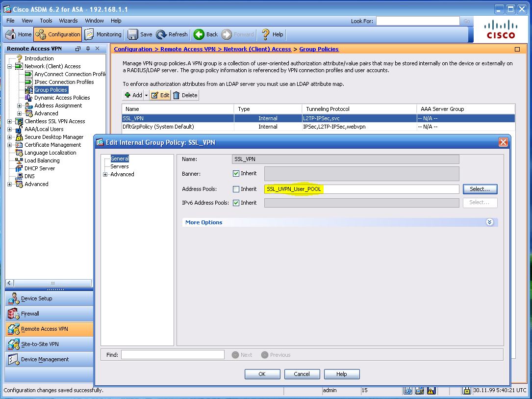
Task: Open the Remote Access VPN pane
Action: 49,329
